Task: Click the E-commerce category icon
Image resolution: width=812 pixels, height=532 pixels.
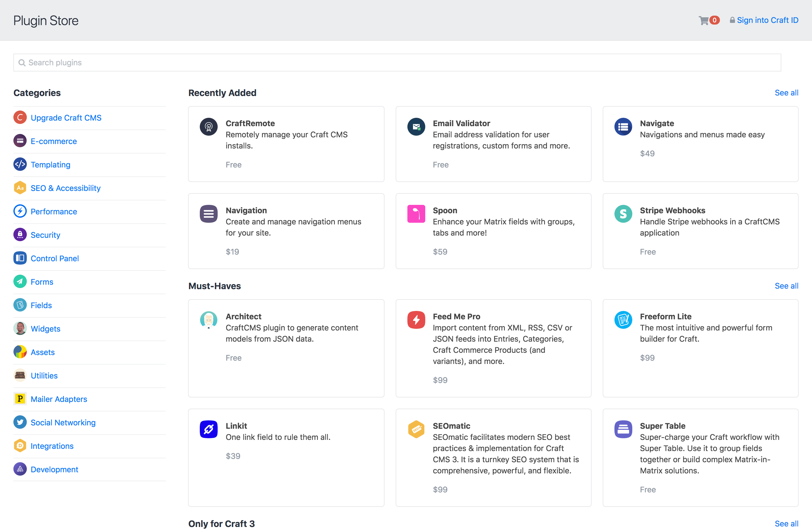Action: [20, 141]
